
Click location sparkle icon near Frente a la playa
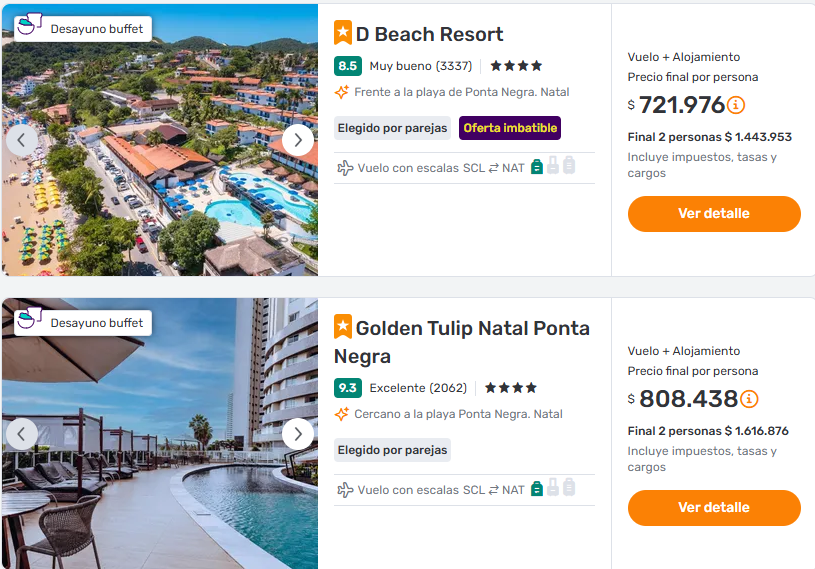tap(342, 92)
